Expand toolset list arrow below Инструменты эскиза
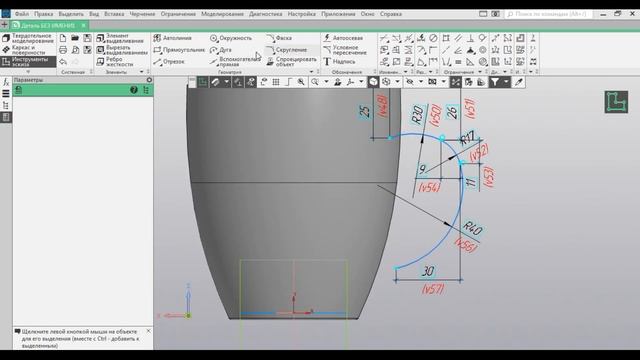The image size is (640, 360). 28,72
